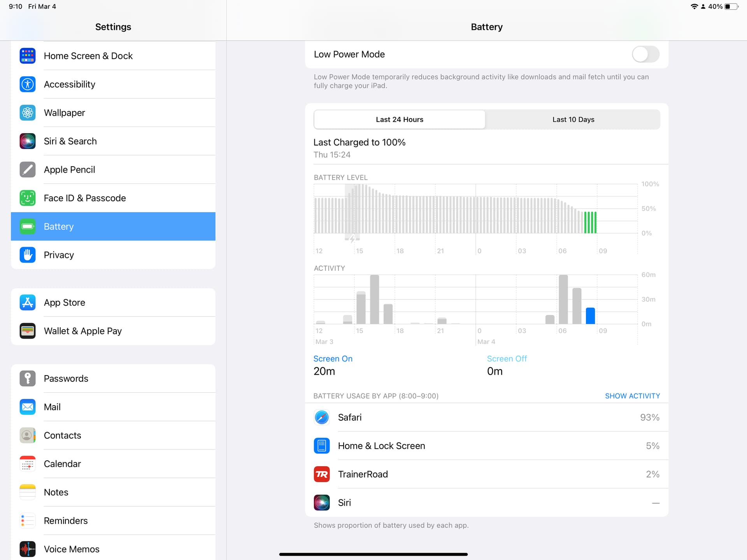Tap Last Charged to 100% text
Viewport: 747px width, 560px height.
pos(359,142)
